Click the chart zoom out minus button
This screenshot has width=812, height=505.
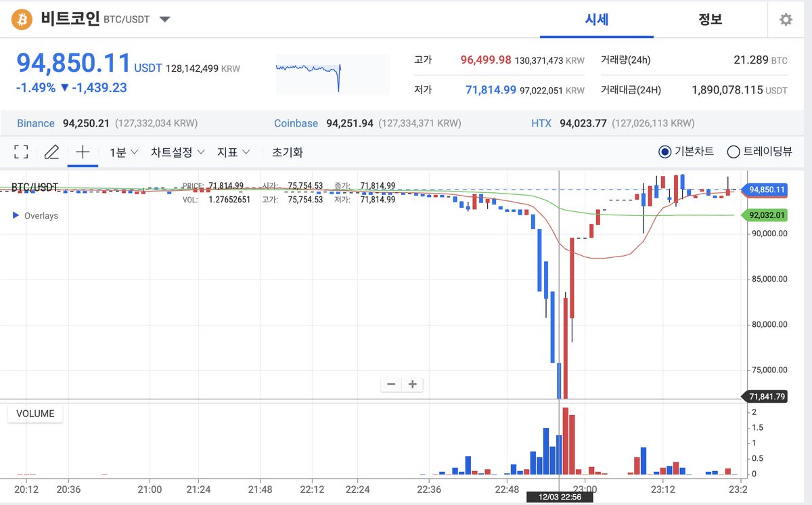[x=391, y=385]
